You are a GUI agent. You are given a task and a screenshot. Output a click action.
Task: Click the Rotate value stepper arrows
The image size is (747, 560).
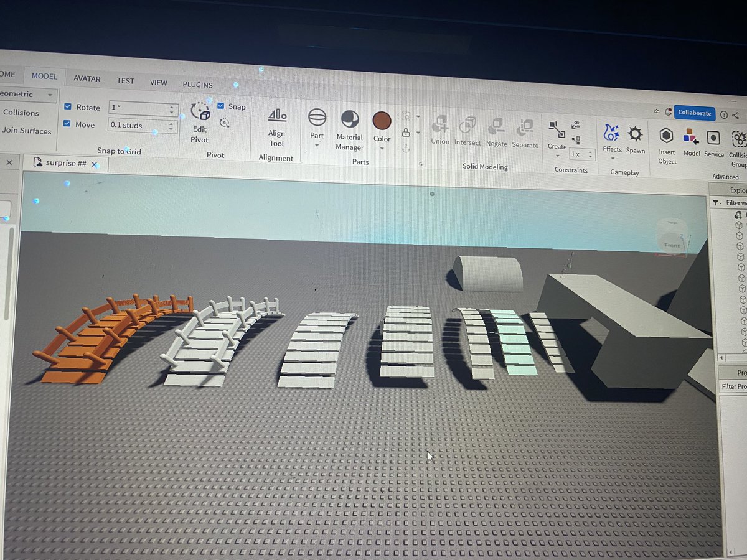[x=172, y=110]
